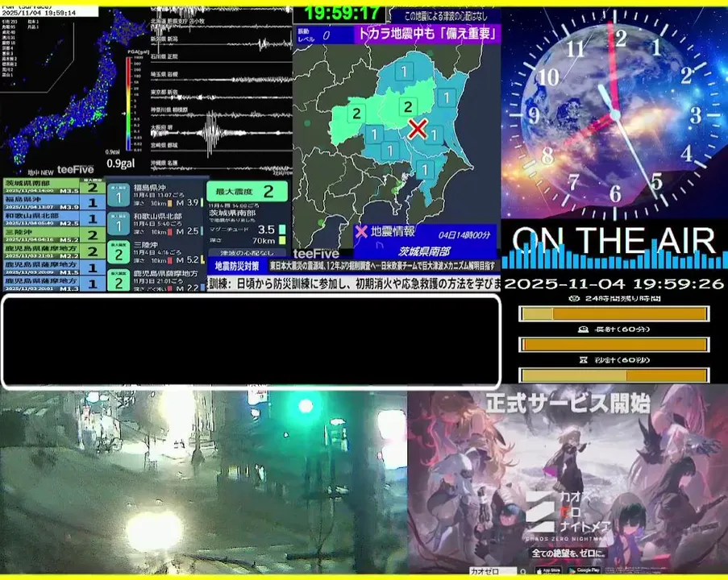Click the 最大震度 2 green banner

(247, 191)
